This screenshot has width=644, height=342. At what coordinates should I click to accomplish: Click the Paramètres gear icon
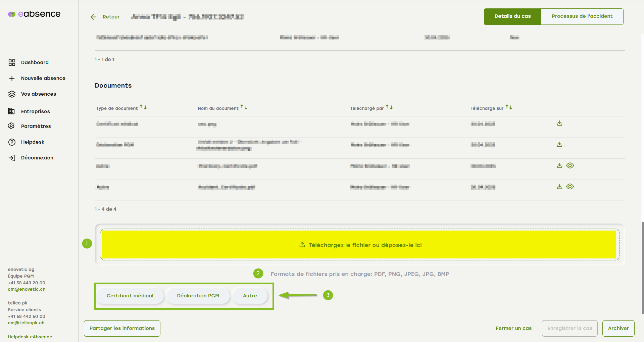[12, 126]
